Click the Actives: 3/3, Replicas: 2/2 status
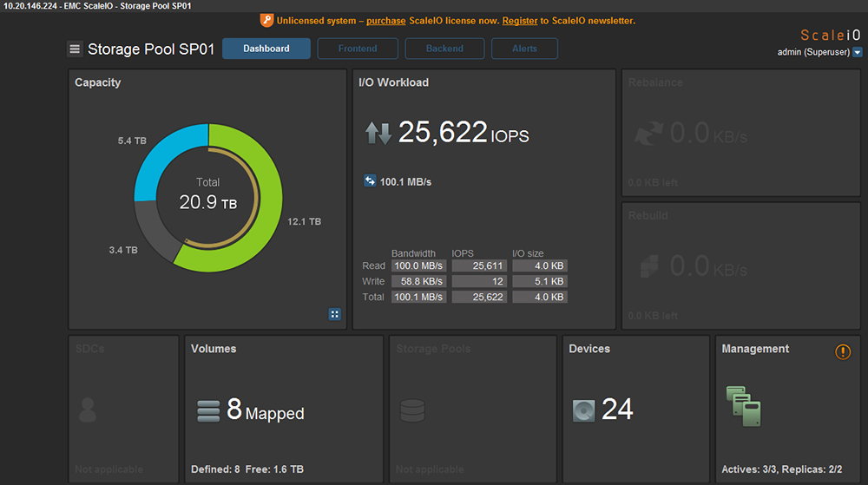Image resolution: width=868 pixels, height=485 pixels. (782, 469)
